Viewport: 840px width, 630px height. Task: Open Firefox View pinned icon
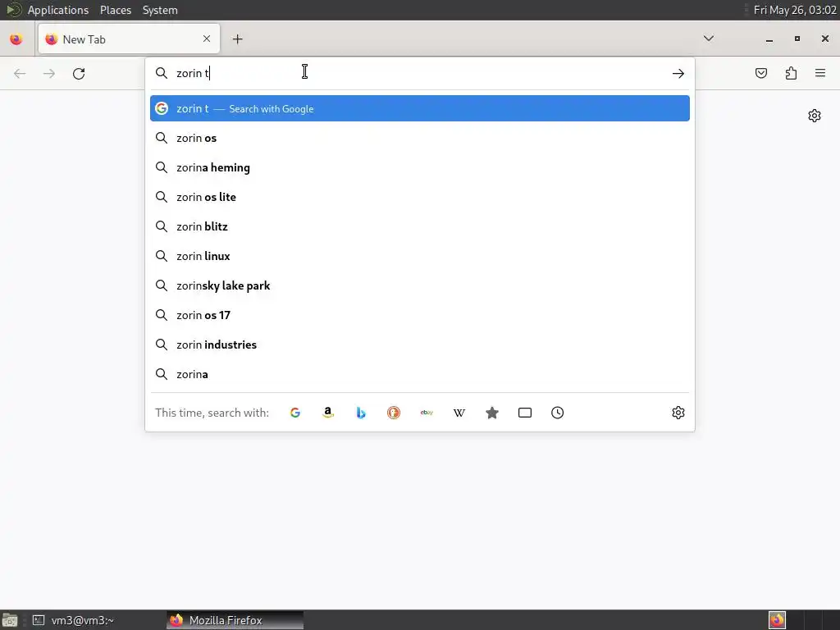pyautogui.click(x=16, y=39)
